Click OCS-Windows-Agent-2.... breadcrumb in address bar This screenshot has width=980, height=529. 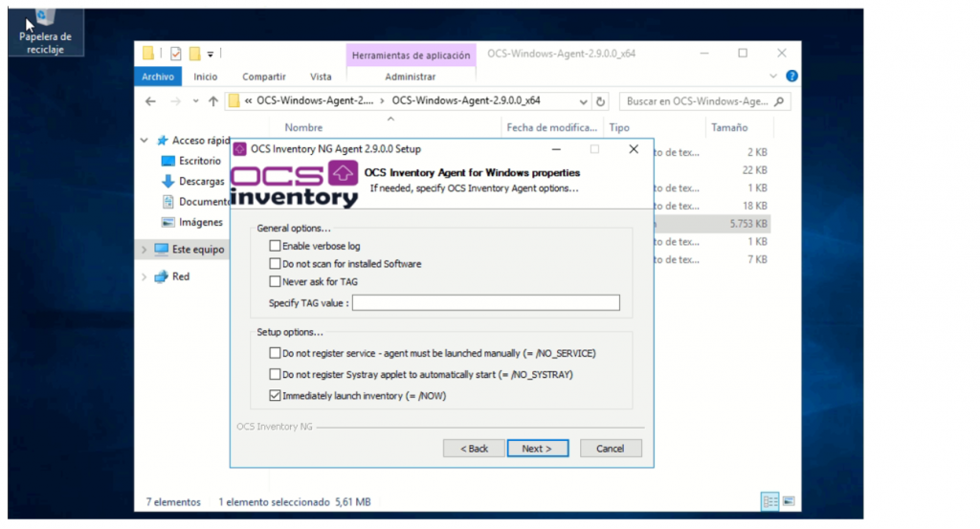pyautogui.click(x=314, y=101)
